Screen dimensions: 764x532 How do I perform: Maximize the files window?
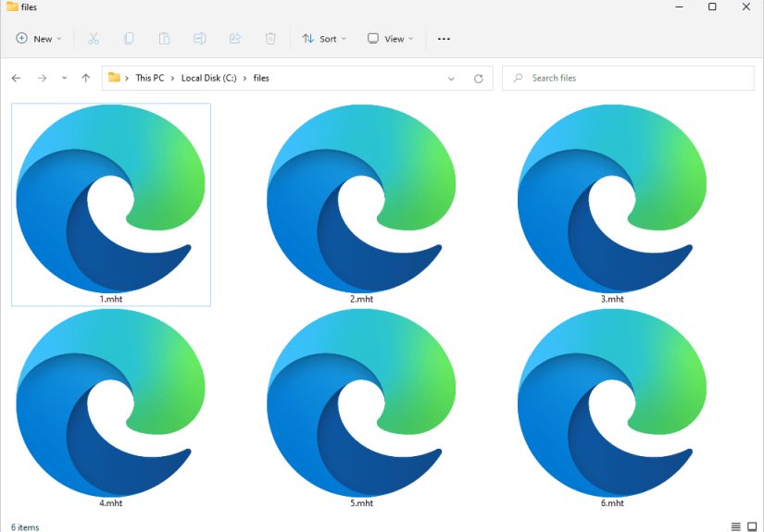pos(712,6)
